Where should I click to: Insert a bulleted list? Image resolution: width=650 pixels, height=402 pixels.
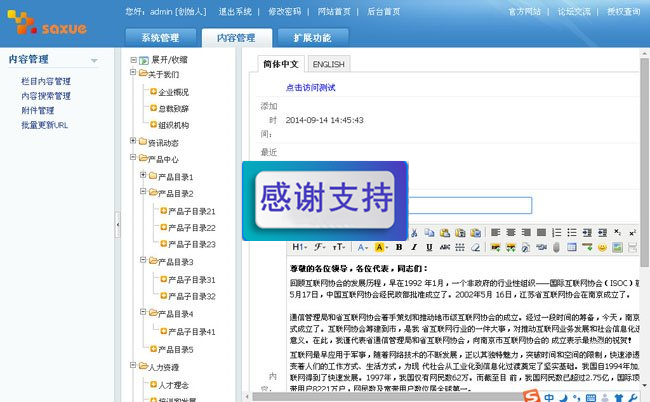pyautogui.click(x=572, y=232)
